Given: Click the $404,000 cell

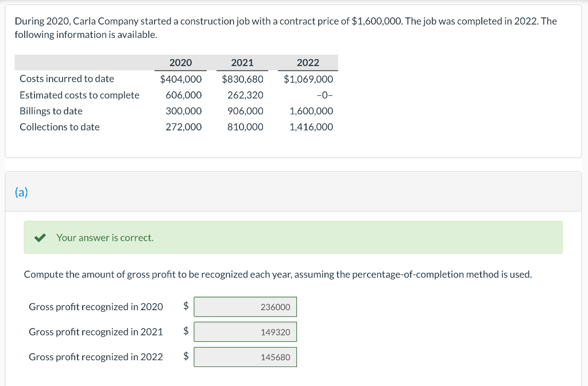Looking at the screenshot, I should pos(181,79).
